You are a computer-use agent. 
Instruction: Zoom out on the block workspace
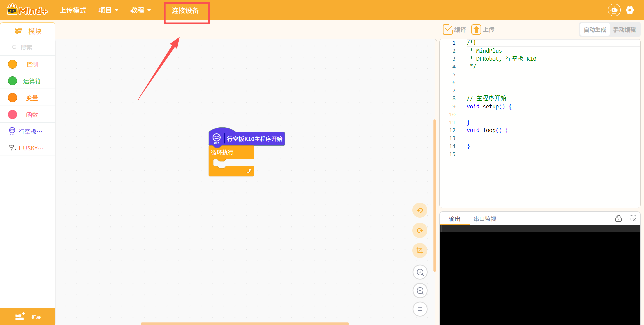click(x=420, y=291)
